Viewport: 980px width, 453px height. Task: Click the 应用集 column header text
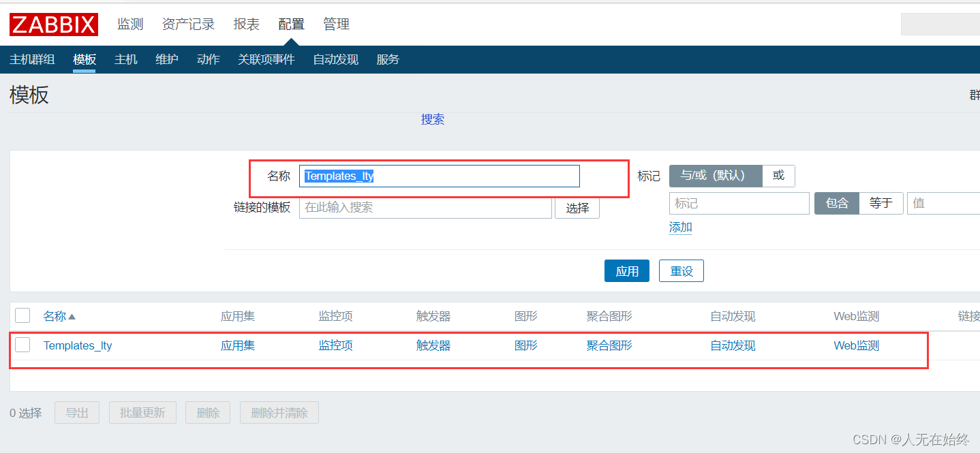(x=238, y=316)
